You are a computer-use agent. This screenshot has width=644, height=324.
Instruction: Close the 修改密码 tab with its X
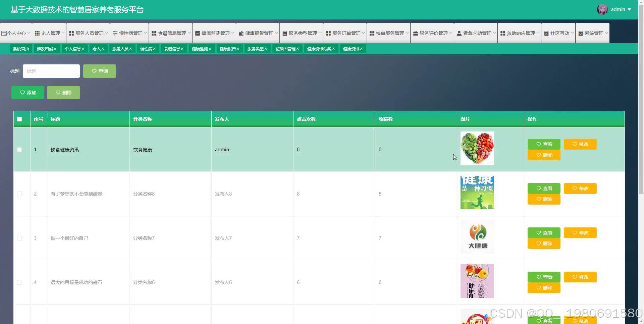55,49
